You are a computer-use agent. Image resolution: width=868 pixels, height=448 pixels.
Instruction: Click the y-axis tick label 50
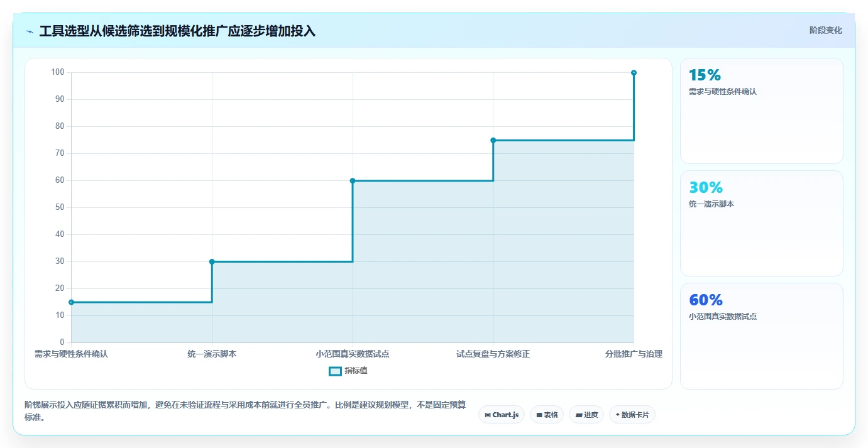60,207
